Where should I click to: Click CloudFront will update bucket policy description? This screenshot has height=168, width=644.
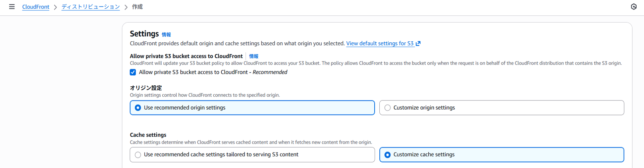(x=376, y=63)
